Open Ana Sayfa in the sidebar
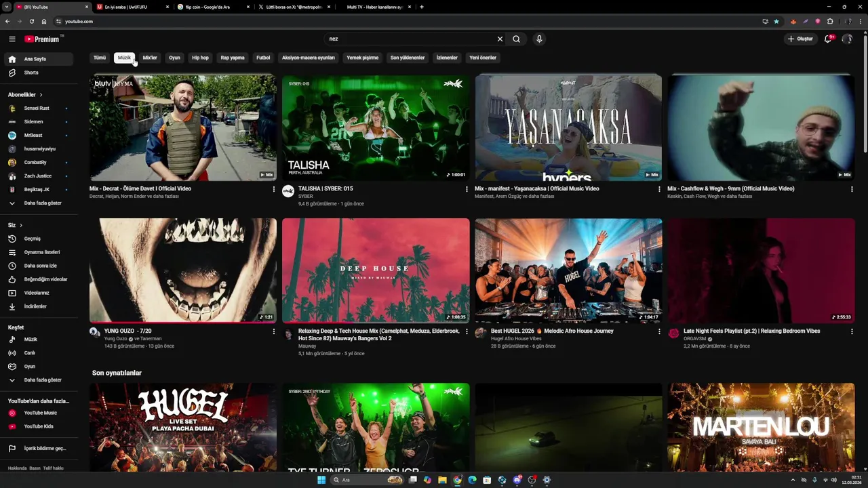The image size is (868, 488). click(x=38, y=59)
